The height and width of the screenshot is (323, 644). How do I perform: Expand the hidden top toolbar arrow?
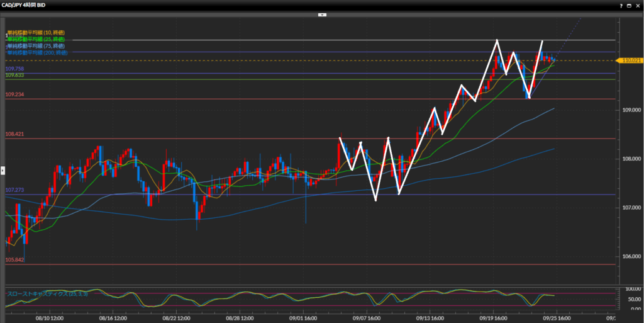tap(322, 14)
